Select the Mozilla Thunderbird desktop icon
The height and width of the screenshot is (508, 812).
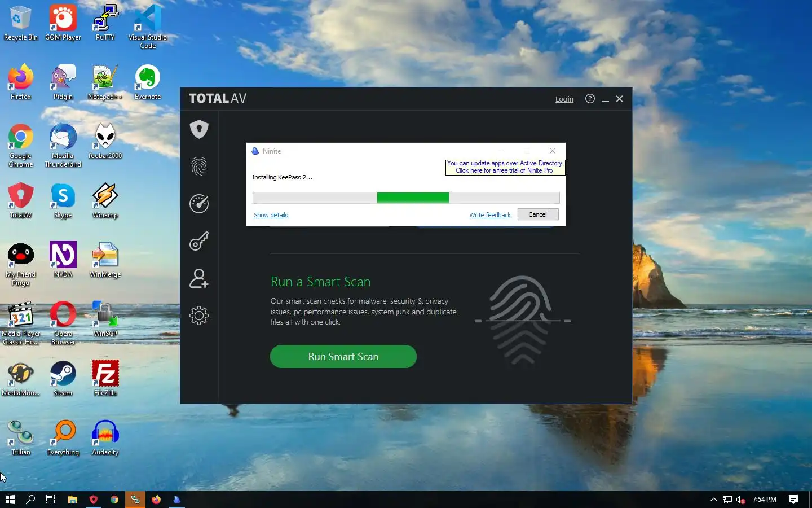click(x=63, y=146)
